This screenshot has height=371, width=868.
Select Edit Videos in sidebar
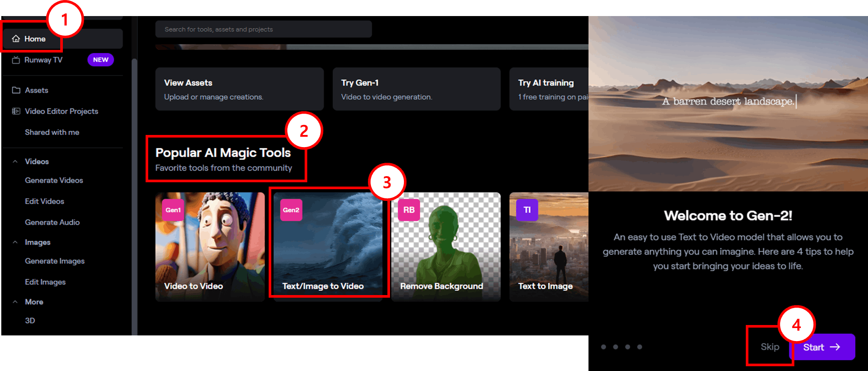click(x=45, y=201)
